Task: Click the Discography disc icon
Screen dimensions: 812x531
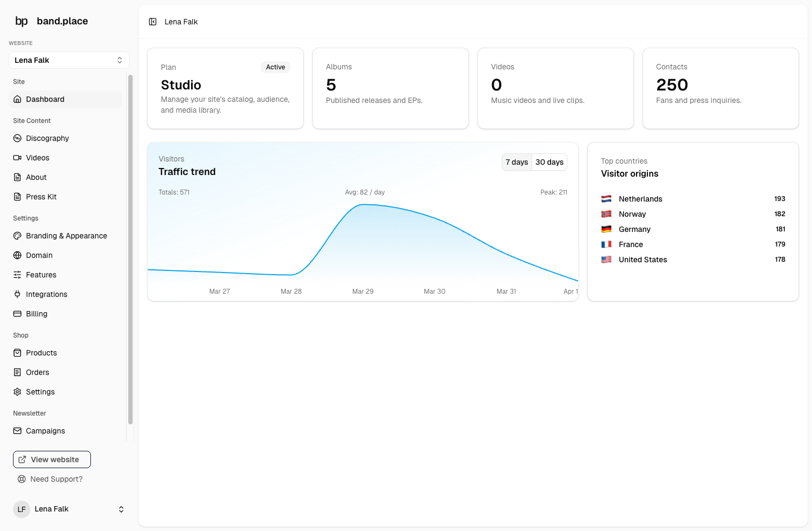Action: [17, 138]
